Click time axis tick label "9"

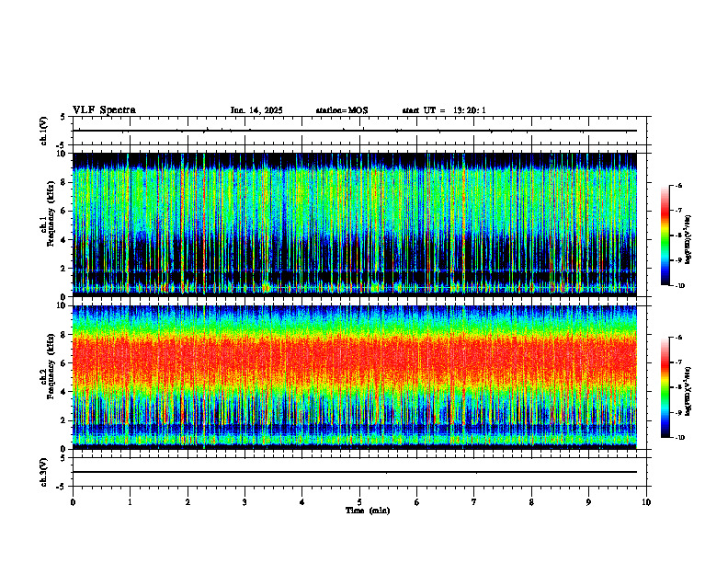588,502
